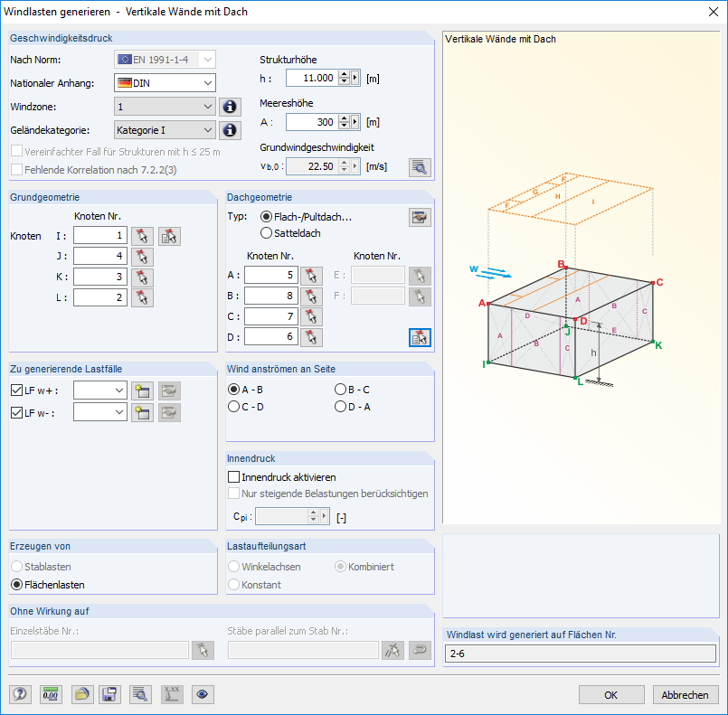Open Geländekategorie info button
The width and height of the screenshot is (728, 715).
point(230,130)
